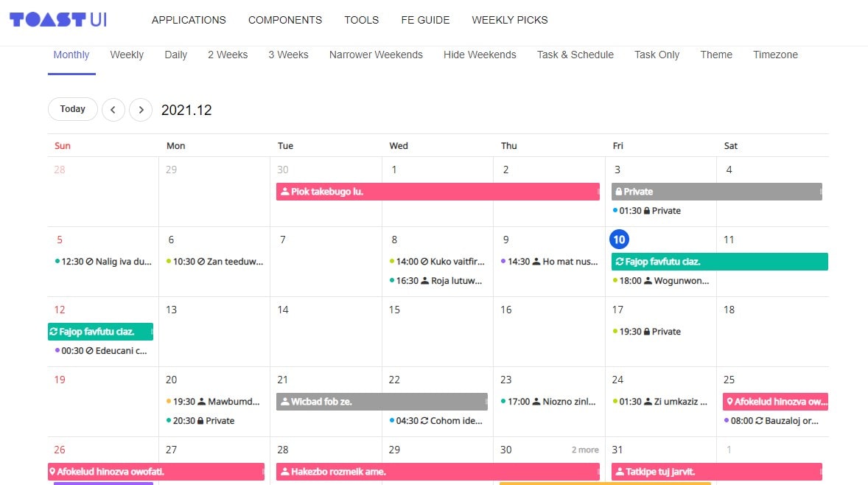Click the attendee icon on Hakezbo rozmeik ame

click(x=284, y=472)
